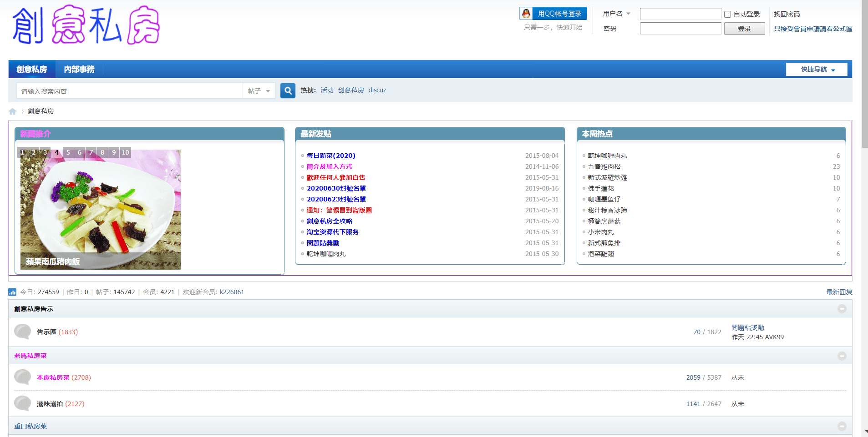Click the 蘋果南瓜豬肉飯 slideshow image
Screen dimensions: 868x437
pyautogui.click(x=101, y=210)
